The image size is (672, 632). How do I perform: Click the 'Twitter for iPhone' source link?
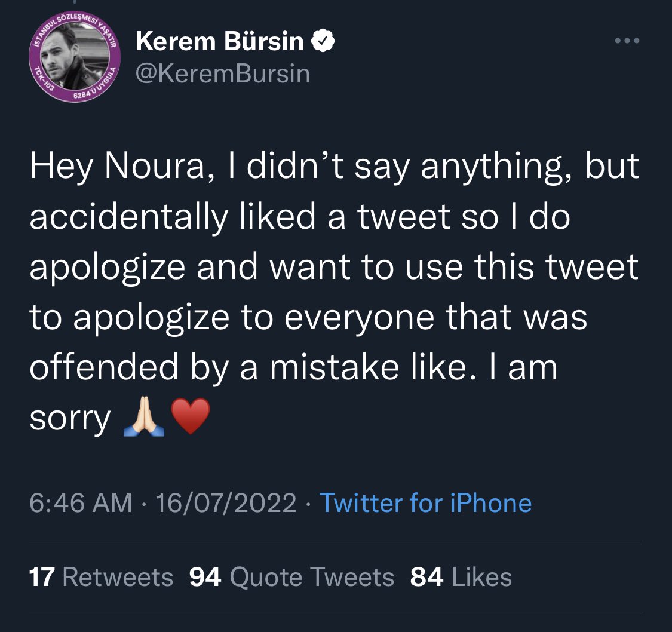[x=425, y=503]
